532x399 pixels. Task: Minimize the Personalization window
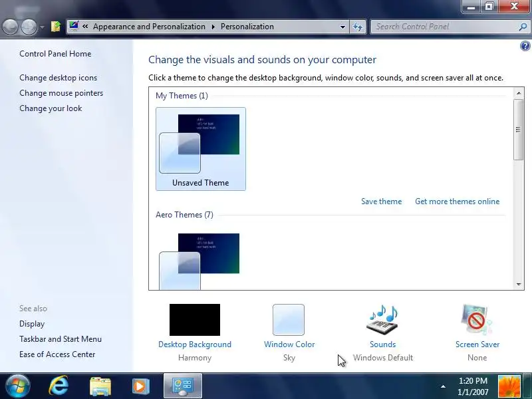(x=471, y=7)
